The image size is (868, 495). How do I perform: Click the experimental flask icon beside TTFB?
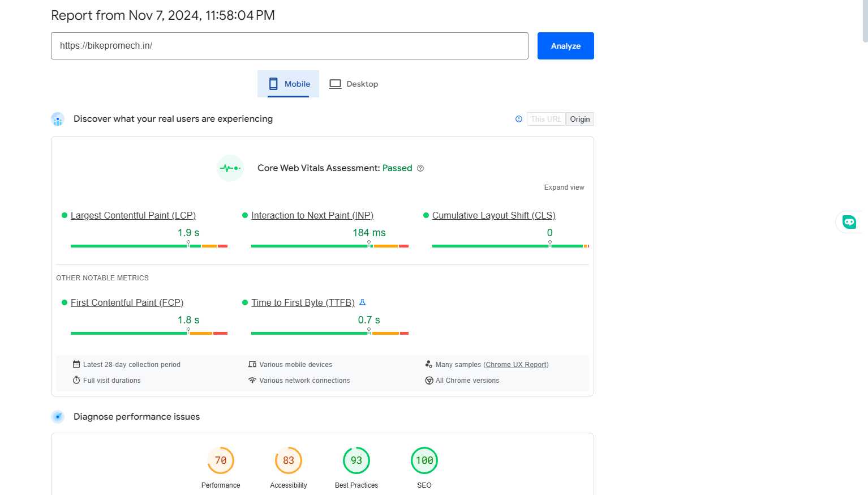click(x=362, y=302)
